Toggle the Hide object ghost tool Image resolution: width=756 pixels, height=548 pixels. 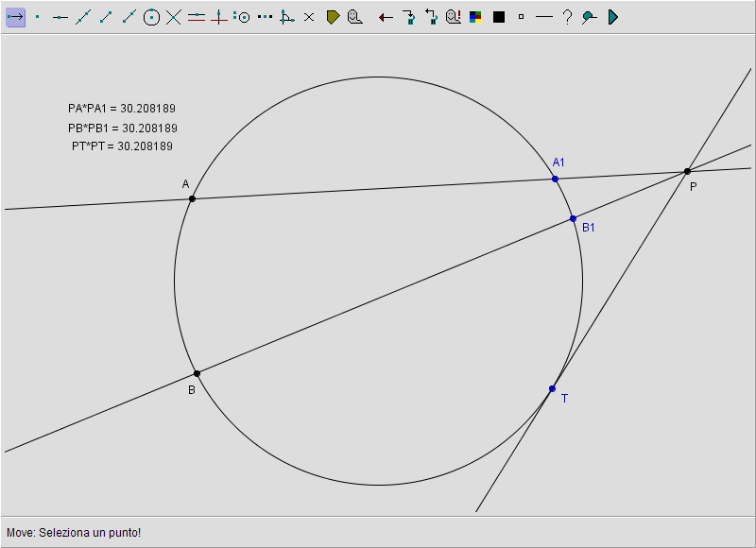[355, 17]
